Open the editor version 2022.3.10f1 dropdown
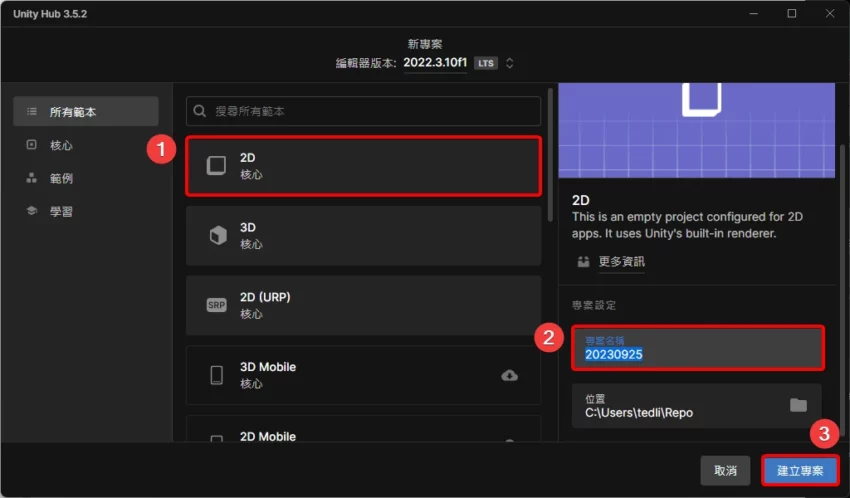 click(x=435, y=63)
